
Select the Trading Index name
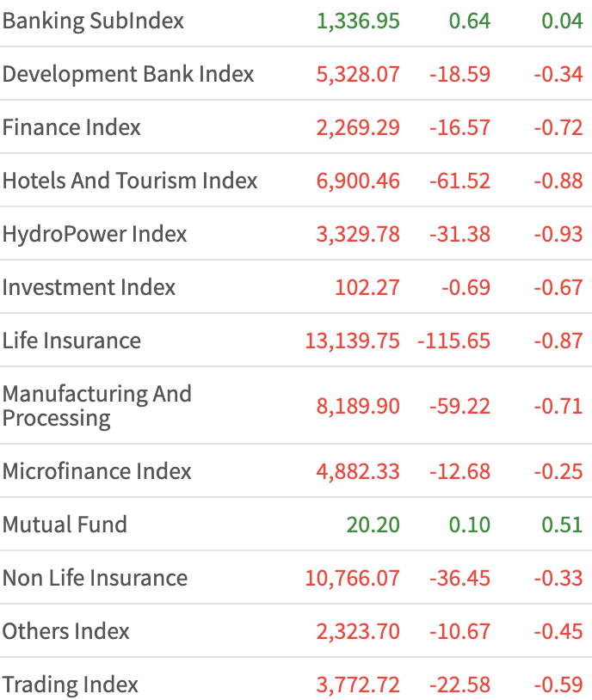pyautogui.click(x=71, y=685)
